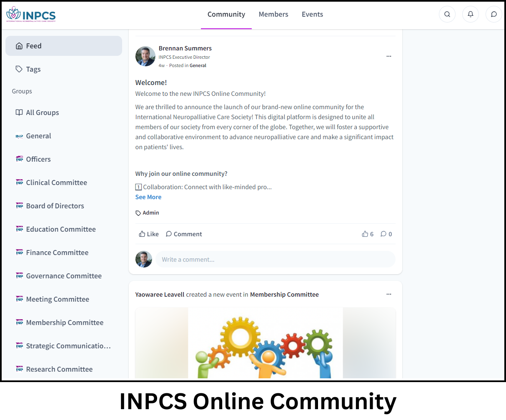The height and width of the screenshot is (420, 506).
Task: Click the Tags label icon
Action: (19, 69)
